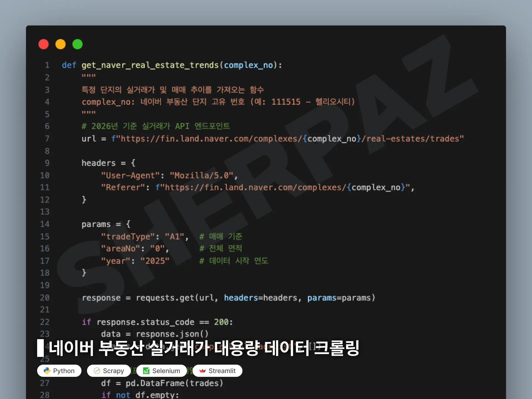
Task: Click 'df = pd.DataFrame(trades)' on line 27
Action: tap(162, 383)
